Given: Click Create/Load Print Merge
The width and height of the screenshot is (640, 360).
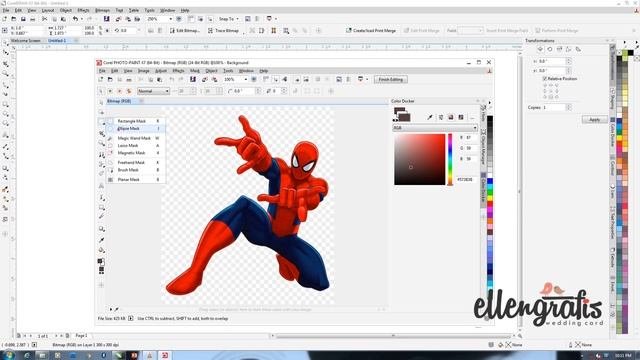Looking at the screenshot, I should 371,31.
